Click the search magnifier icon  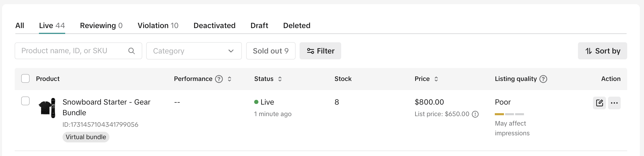pos(132,51)
